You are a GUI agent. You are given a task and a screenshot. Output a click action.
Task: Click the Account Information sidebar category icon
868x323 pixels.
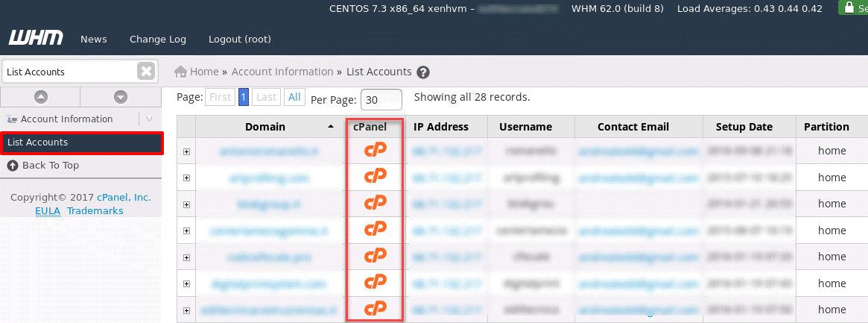(12, 119)
